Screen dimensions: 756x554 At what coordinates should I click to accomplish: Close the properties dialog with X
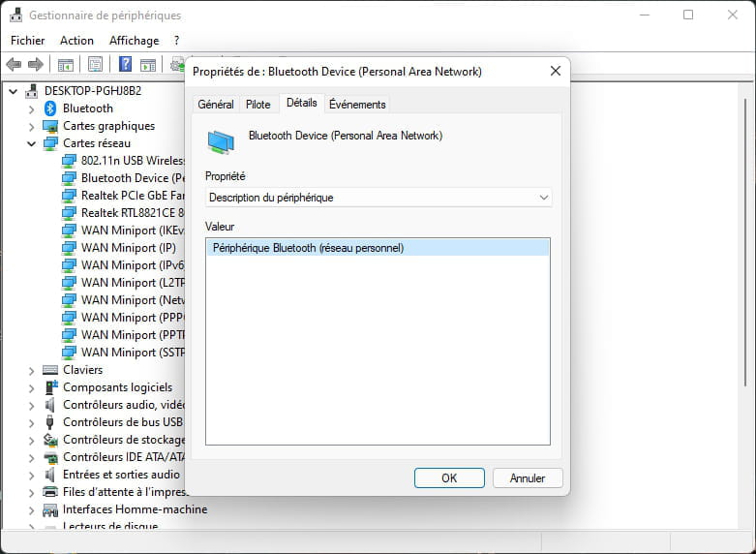coord(556,71)
